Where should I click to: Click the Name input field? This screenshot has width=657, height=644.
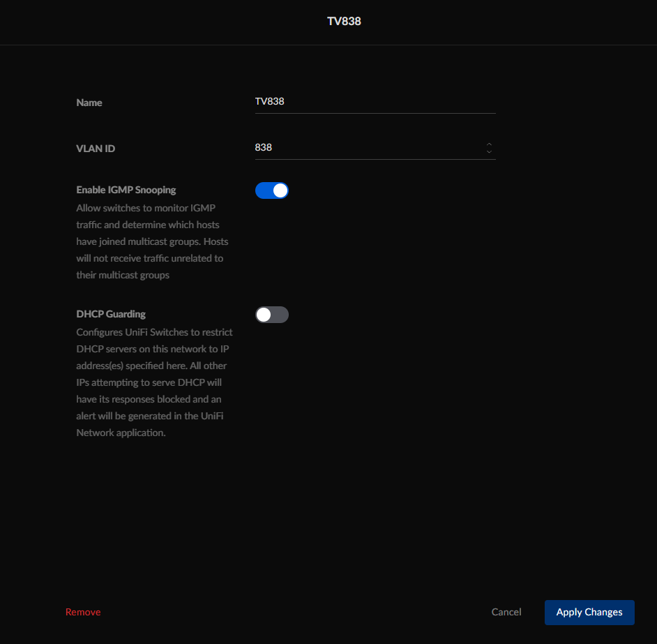coord(375,102)
